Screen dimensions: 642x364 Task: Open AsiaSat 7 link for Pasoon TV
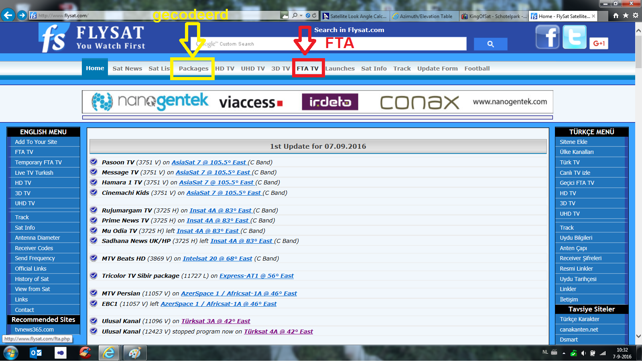pos(209,162)
